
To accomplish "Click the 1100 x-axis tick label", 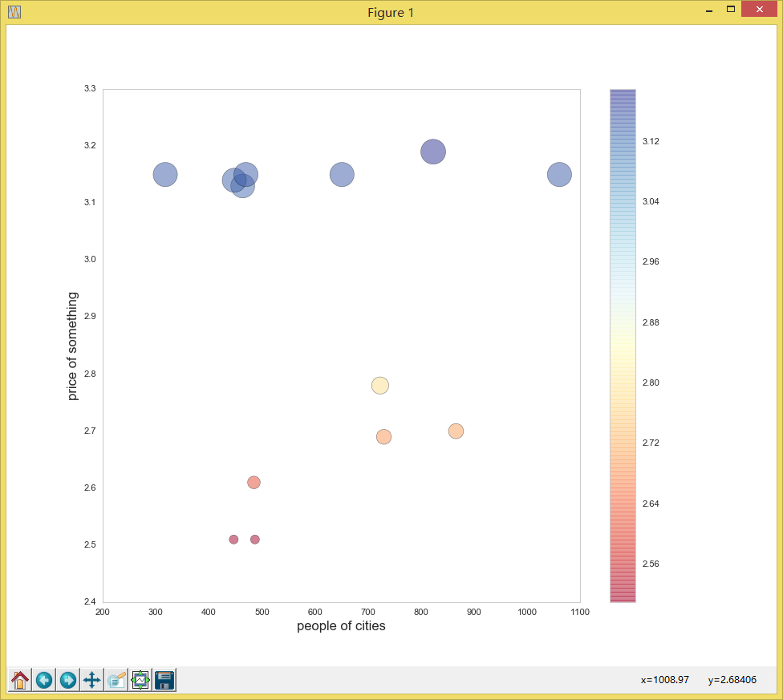I will [x=580, y=612].
